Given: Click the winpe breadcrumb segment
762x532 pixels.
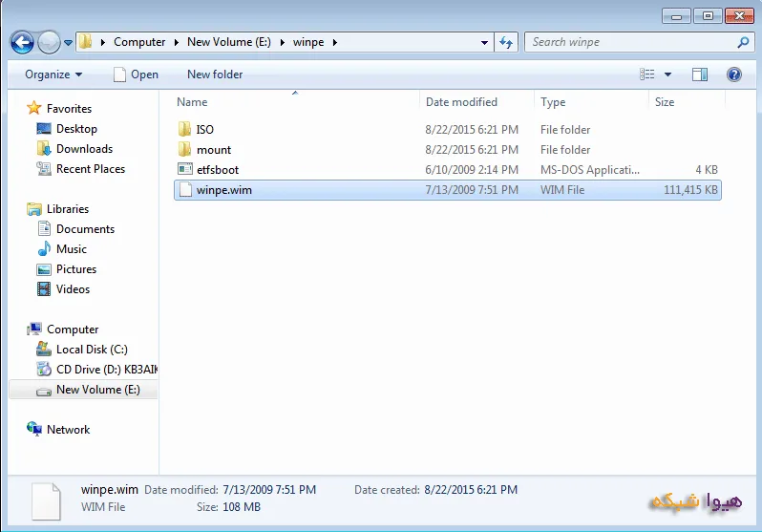Looking at the screenshot, I should [x=308, y=42].
